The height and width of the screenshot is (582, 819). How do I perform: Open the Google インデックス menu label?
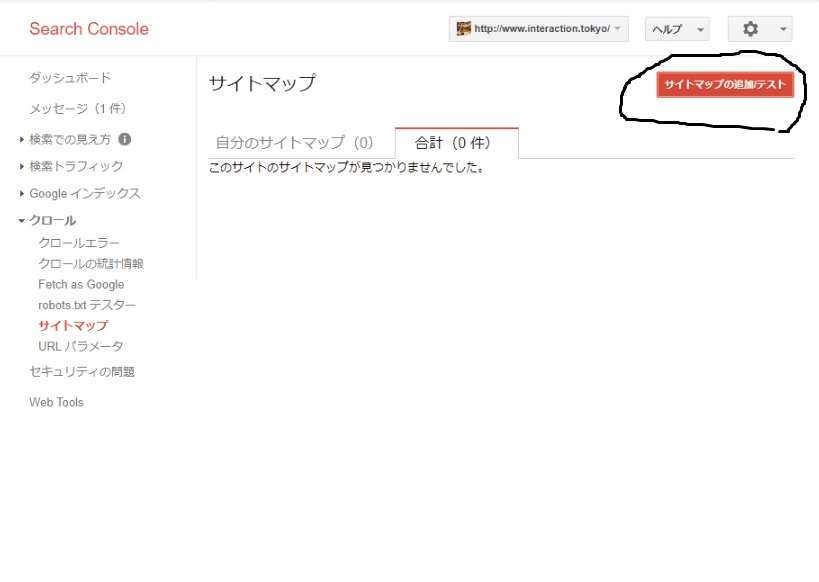pyautogui.click(x=85, y=193)
